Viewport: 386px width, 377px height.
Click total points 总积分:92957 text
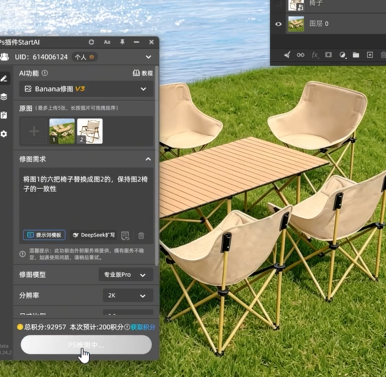(45, 327)
